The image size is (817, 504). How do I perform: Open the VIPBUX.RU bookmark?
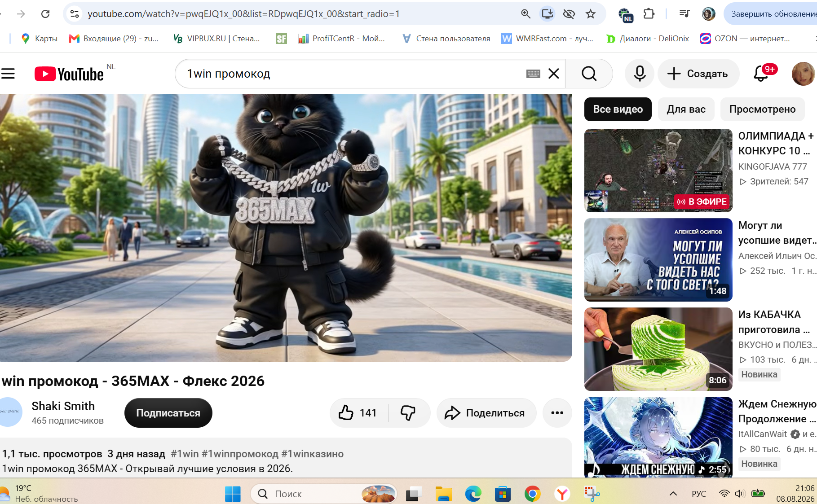pyautogui.click(x=216, y=39)
